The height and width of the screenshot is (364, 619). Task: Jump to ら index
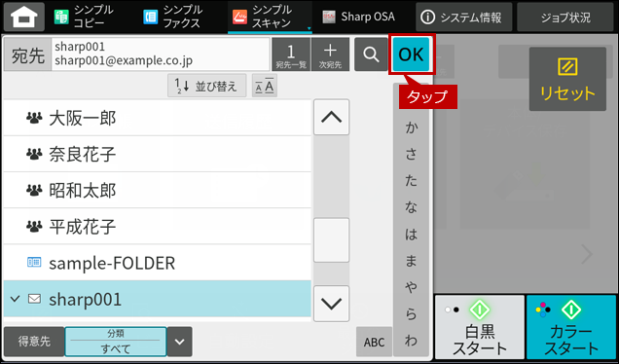[411, 313]
